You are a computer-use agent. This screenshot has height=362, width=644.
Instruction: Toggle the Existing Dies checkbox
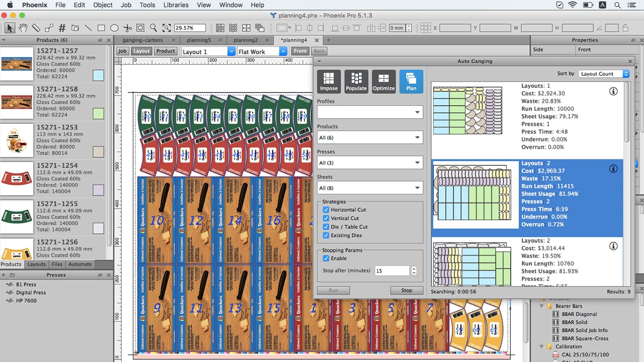coord(326,235)
